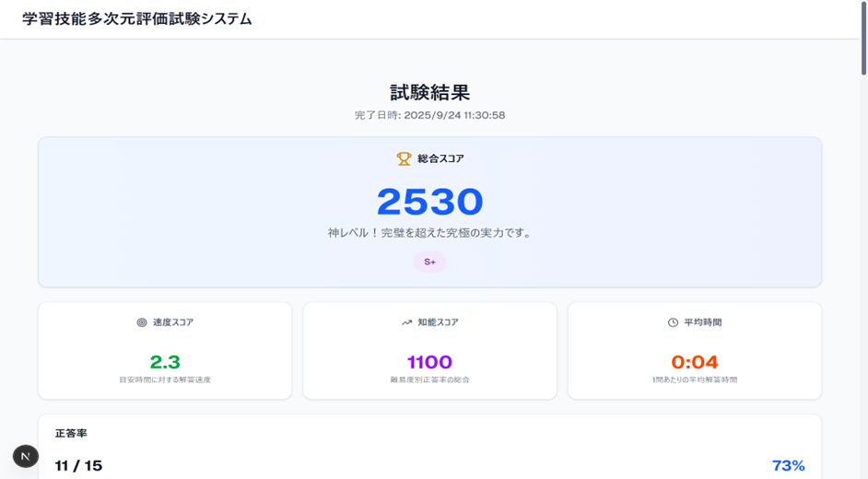Click the 11 / 15 correct answers count
868x479 pixels.
click(x=78, y=465)
